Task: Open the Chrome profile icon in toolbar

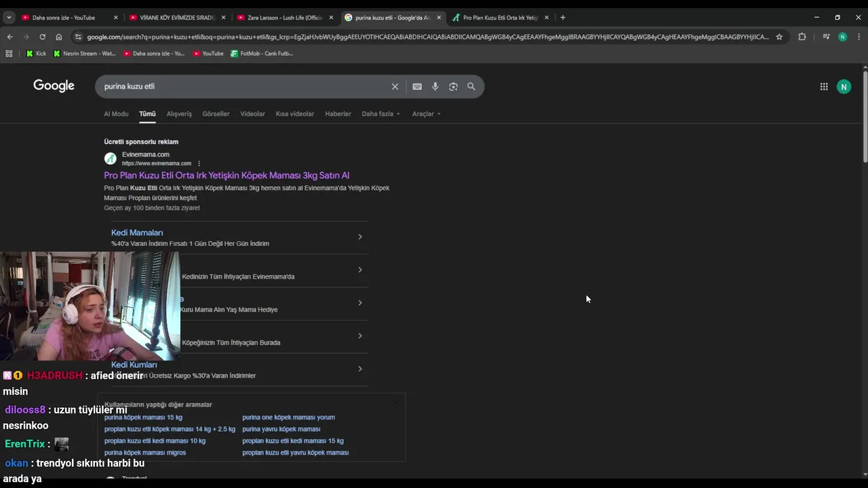Action: tap(842, 37)
